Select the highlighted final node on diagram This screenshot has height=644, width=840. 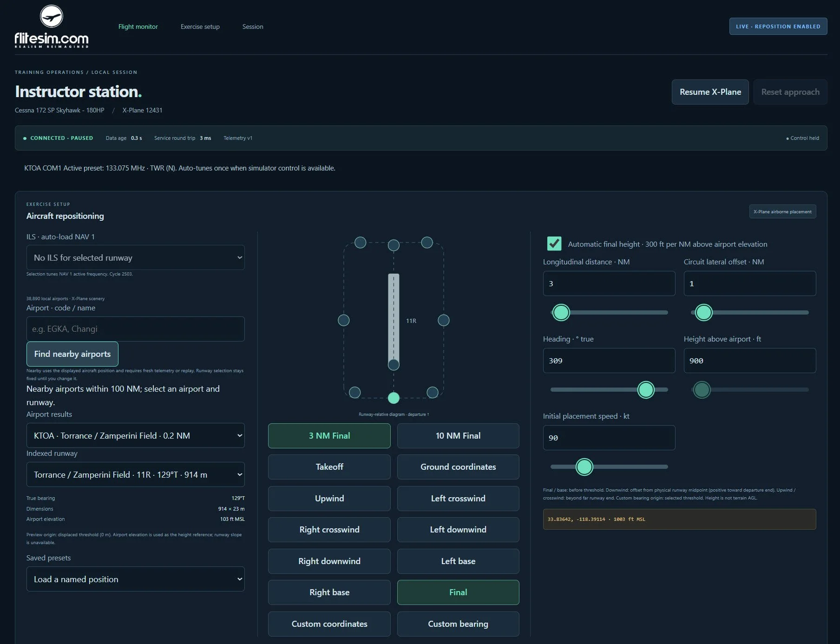coord(394,398)
